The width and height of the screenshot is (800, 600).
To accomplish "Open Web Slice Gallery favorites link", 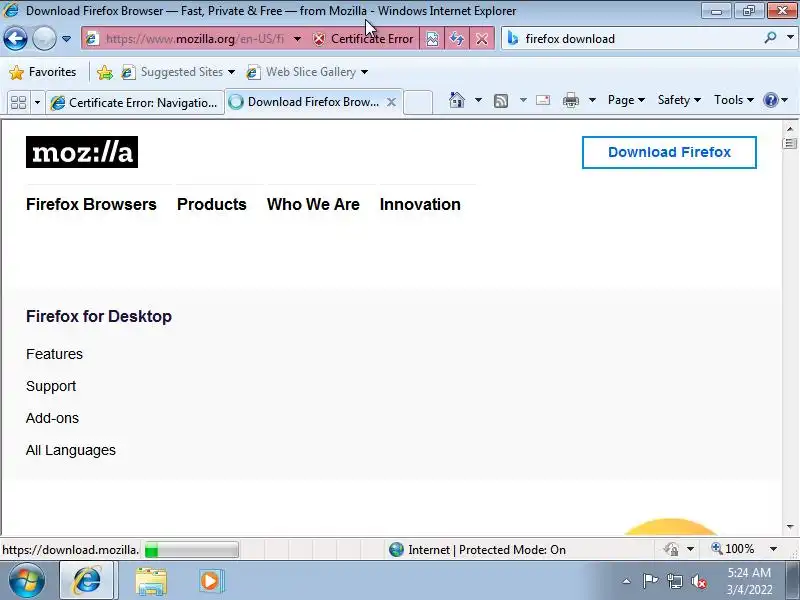I will tap(307, 72).
